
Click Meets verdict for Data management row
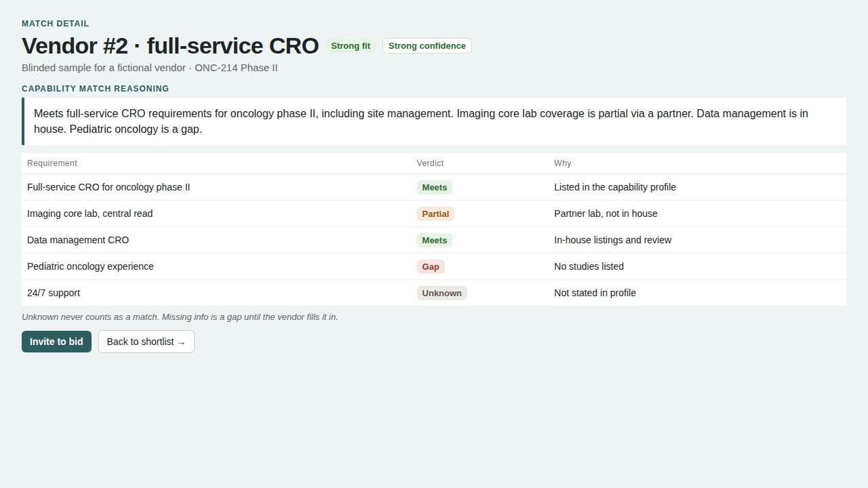tap(435, 241)
